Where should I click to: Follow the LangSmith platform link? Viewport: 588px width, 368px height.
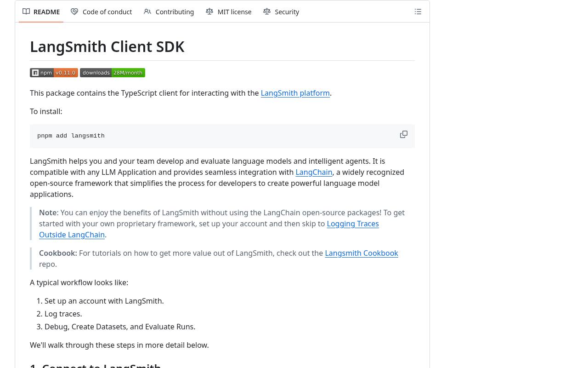(x=295, y=93)
